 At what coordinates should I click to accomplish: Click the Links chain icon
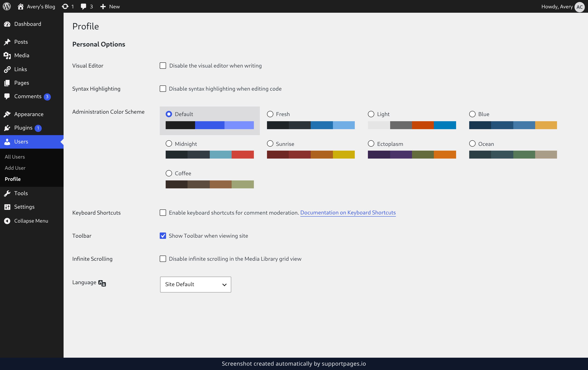point(7,69)
